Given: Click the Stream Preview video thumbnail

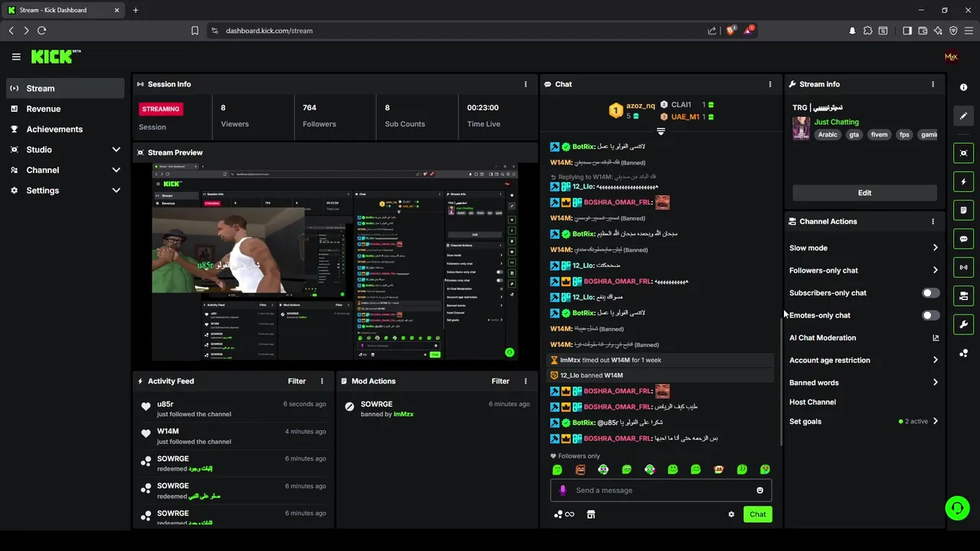Looking at the screenshot, I should tap(335, 262).
